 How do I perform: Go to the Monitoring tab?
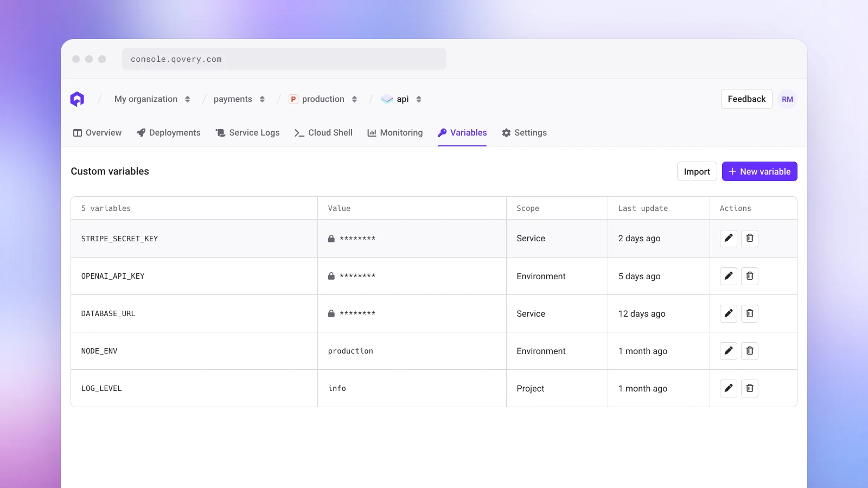(x=395, y=133)
